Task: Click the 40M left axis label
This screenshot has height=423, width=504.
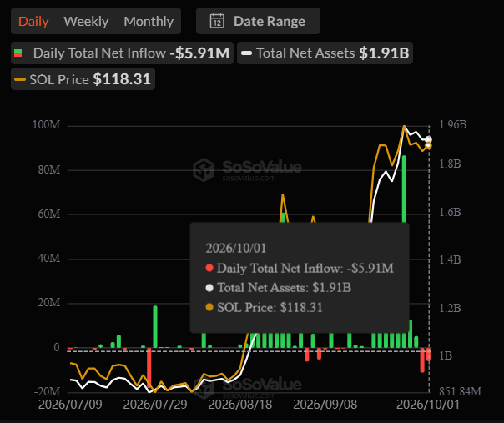Action: [x=49, y=258]
